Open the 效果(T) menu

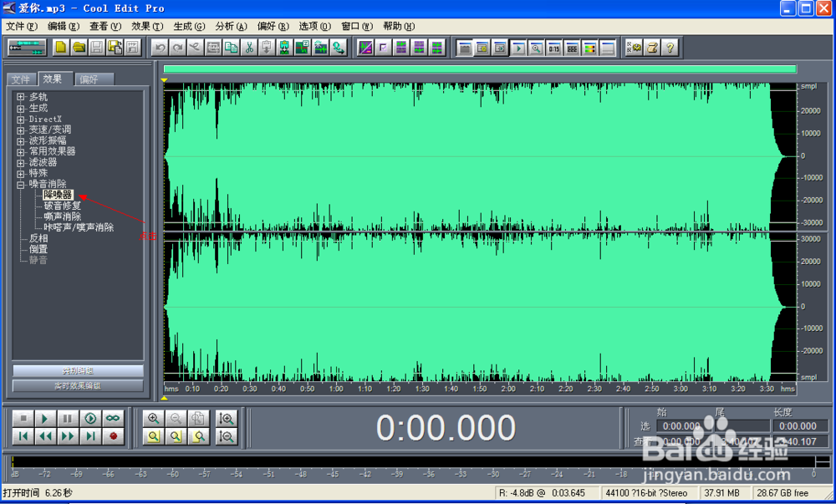click(x=147, y=26)
